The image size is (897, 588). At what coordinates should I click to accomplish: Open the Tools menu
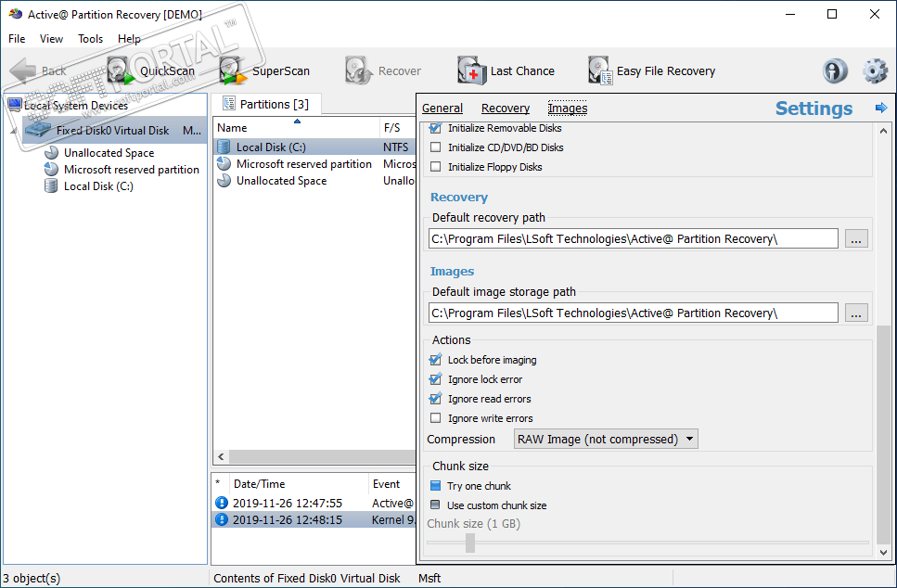[x=90, y=38]
